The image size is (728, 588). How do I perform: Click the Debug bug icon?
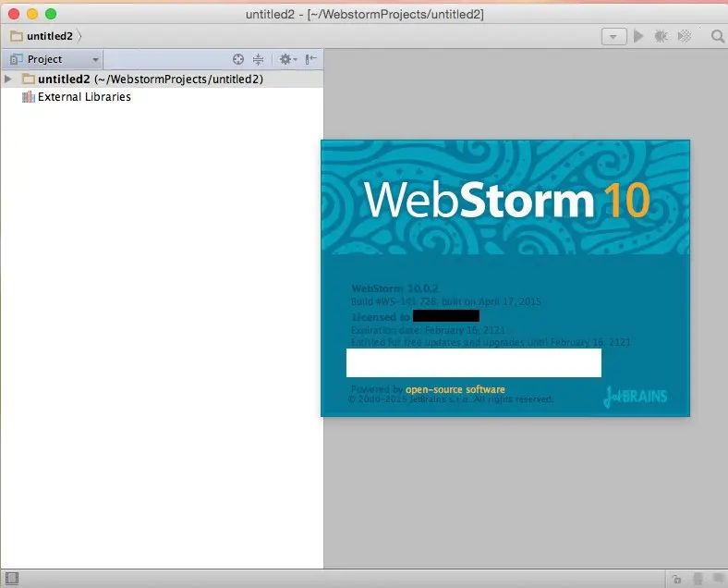click(x=661, y=36)
